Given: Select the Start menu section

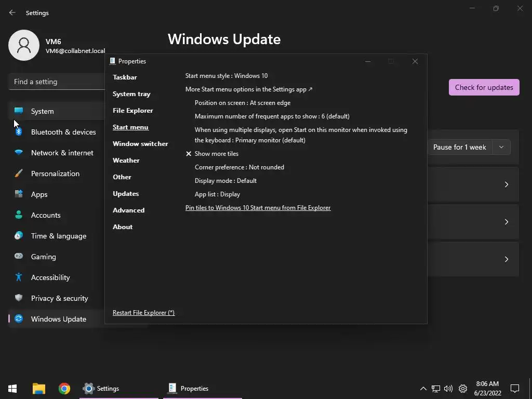Looking at the screenshot, I should click(130, 127).
